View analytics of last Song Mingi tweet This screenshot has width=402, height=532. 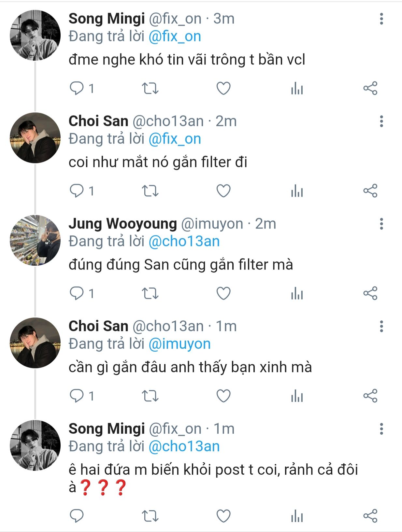pos(297,516)
